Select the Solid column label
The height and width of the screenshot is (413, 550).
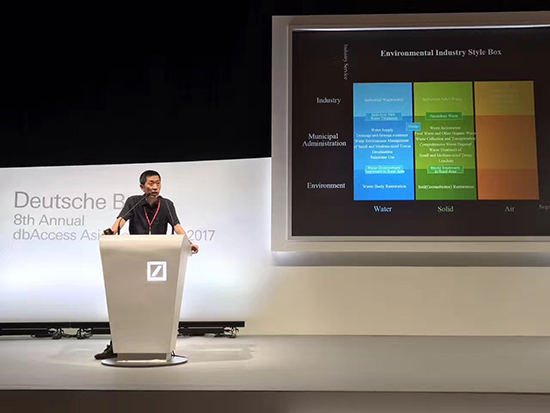(445, 209)
